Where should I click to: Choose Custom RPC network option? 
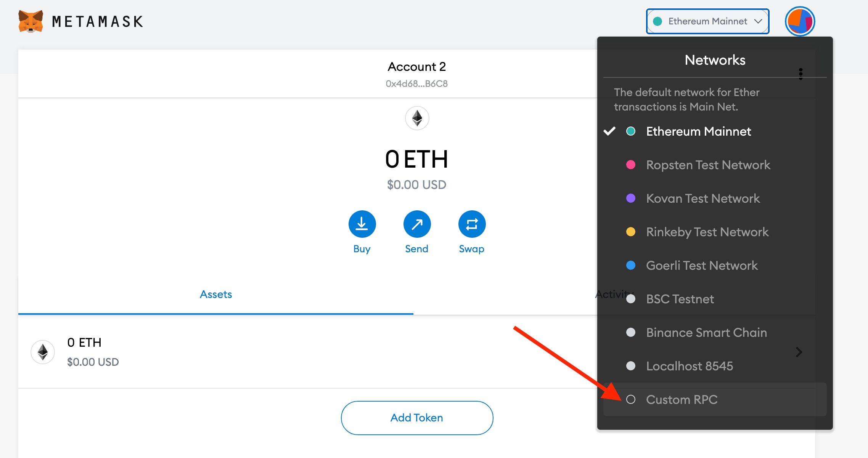[682, 400]
